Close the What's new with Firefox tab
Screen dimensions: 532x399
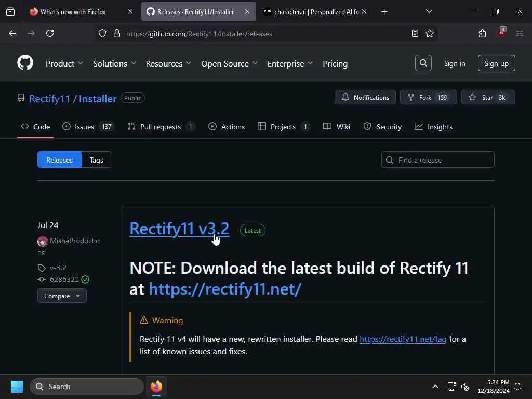pyautogui.click(x=130, y=11)
